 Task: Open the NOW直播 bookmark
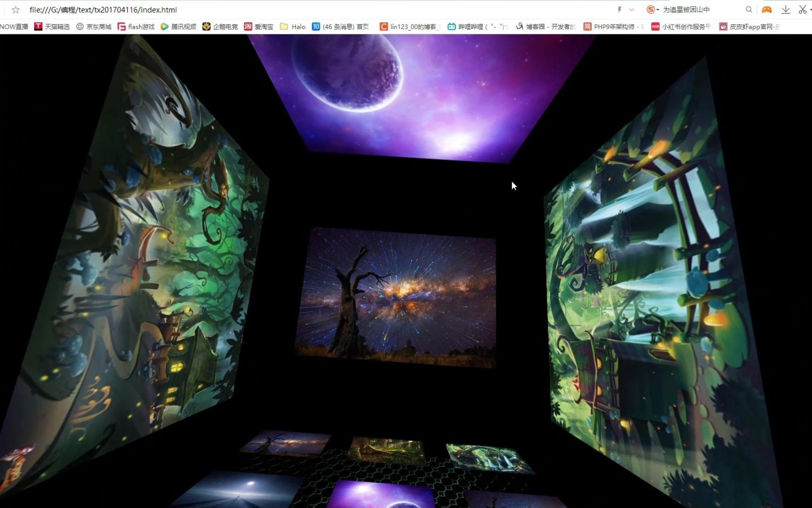click(x=14, y=27)
